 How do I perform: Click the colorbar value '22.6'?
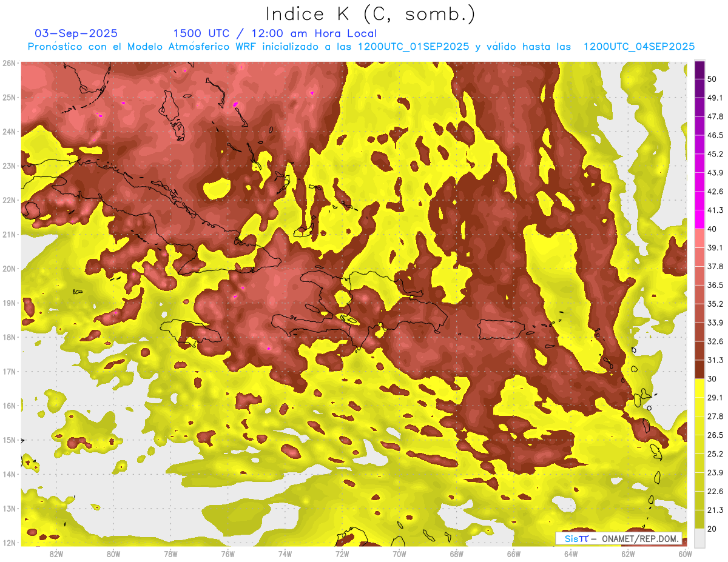coord(715,492)
